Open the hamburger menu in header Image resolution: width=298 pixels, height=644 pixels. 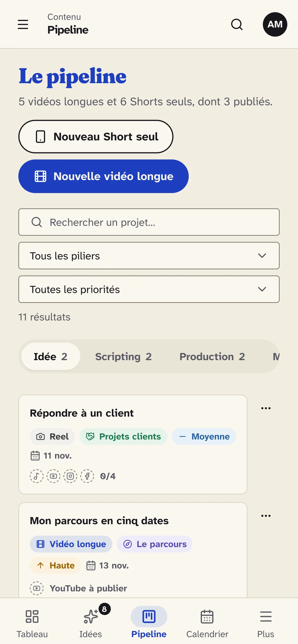click(23, 24)
